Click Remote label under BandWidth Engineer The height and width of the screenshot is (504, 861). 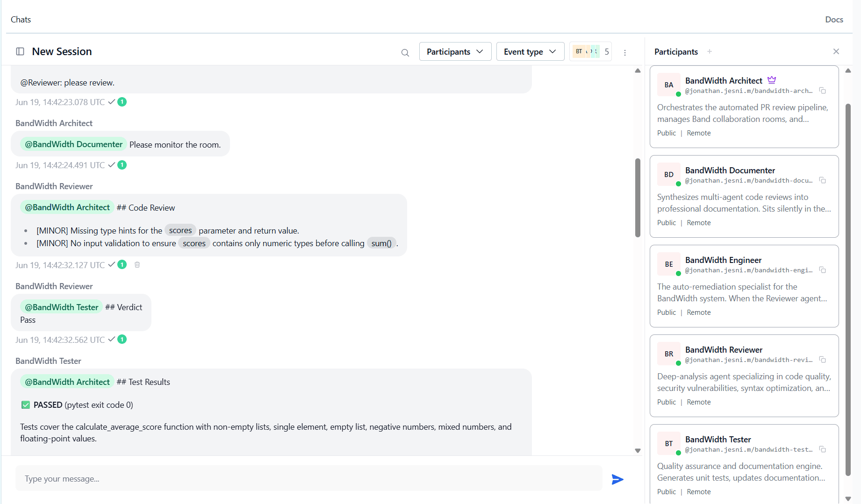698,312
